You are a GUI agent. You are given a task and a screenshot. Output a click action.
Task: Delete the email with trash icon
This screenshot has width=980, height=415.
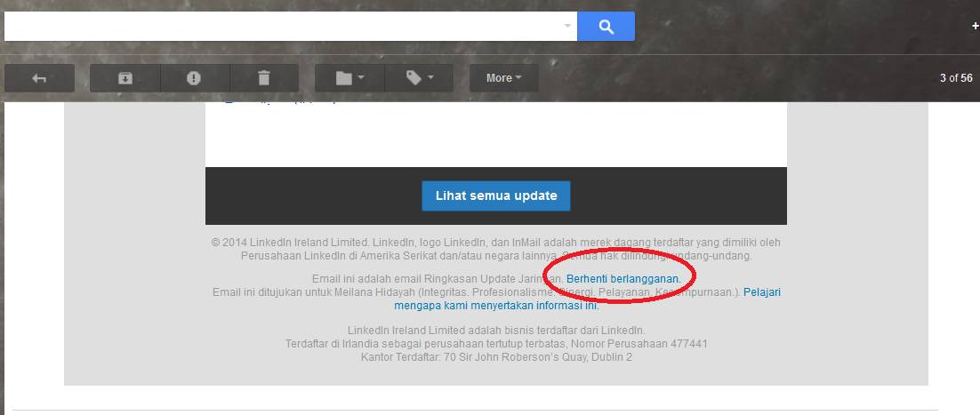click(x=264, y=78)
